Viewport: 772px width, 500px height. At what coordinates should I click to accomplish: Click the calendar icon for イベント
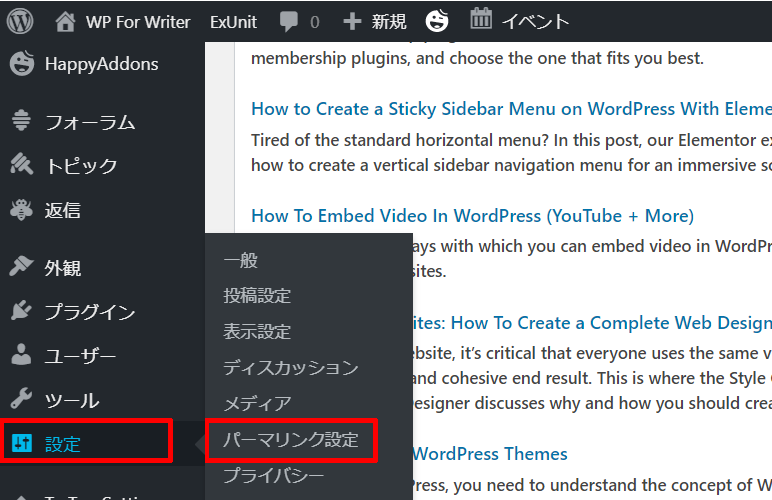(x=481, y=19)
